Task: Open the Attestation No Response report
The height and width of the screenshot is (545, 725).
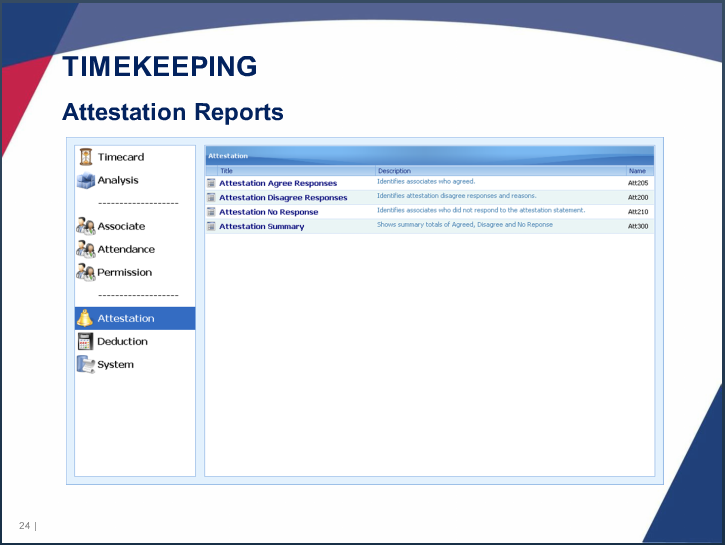Action: (x=268, y=212)
